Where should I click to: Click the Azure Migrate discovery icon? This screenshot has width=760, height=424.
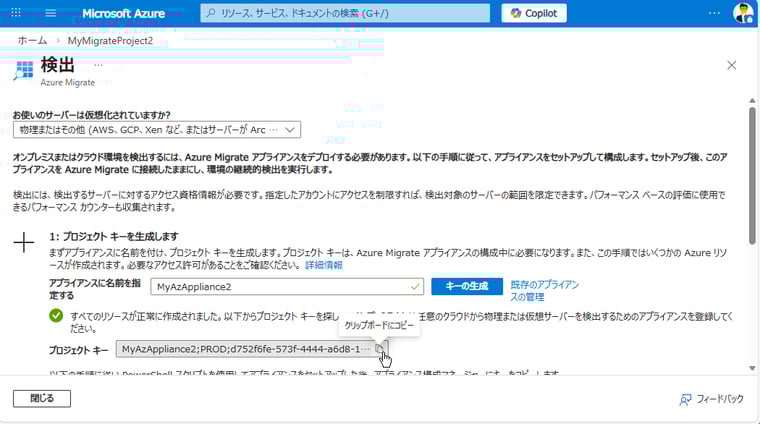(x=23, y=70)
